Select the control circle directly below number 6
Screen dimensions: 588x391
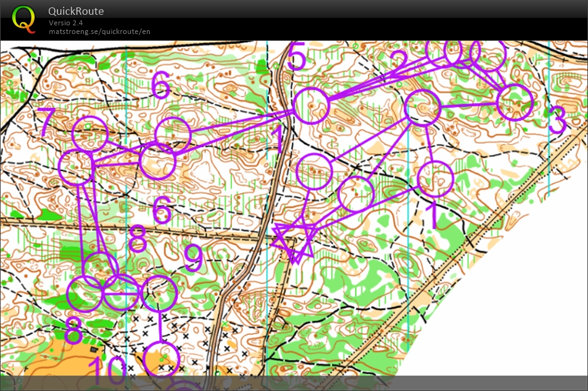pos(172,133)
